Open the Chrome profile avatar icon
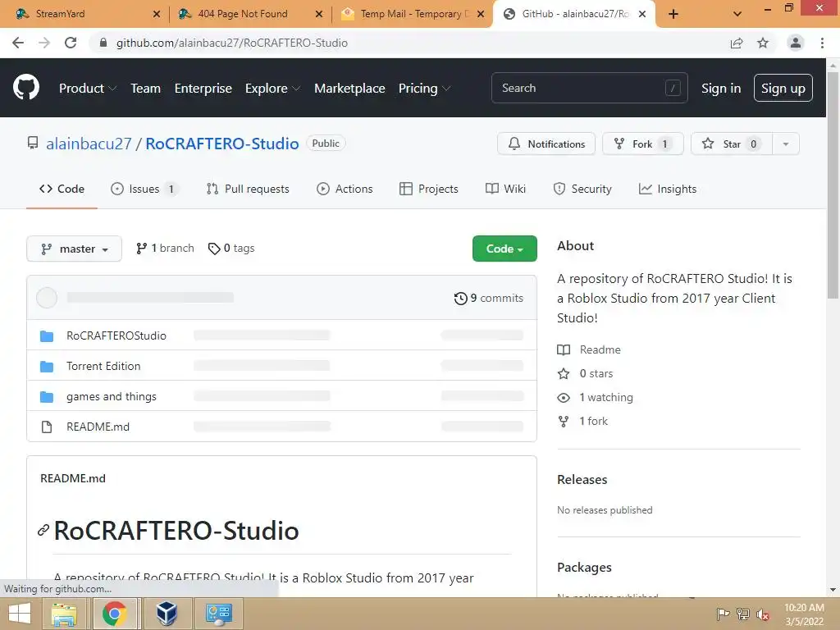The height and width of the screenshot is (630, 840). [x=796, y=43]
